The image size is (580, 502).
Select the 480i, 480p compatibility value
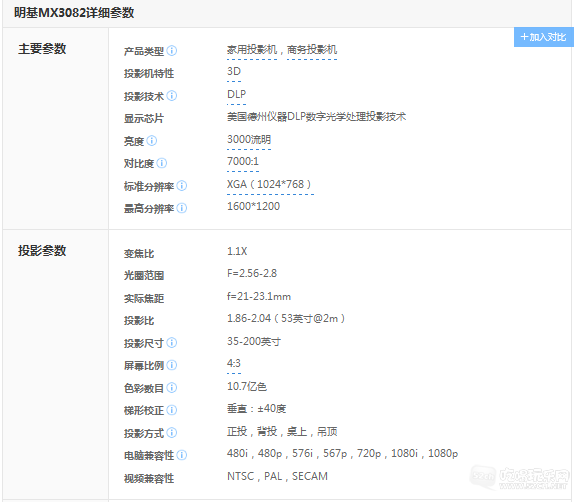343,454
